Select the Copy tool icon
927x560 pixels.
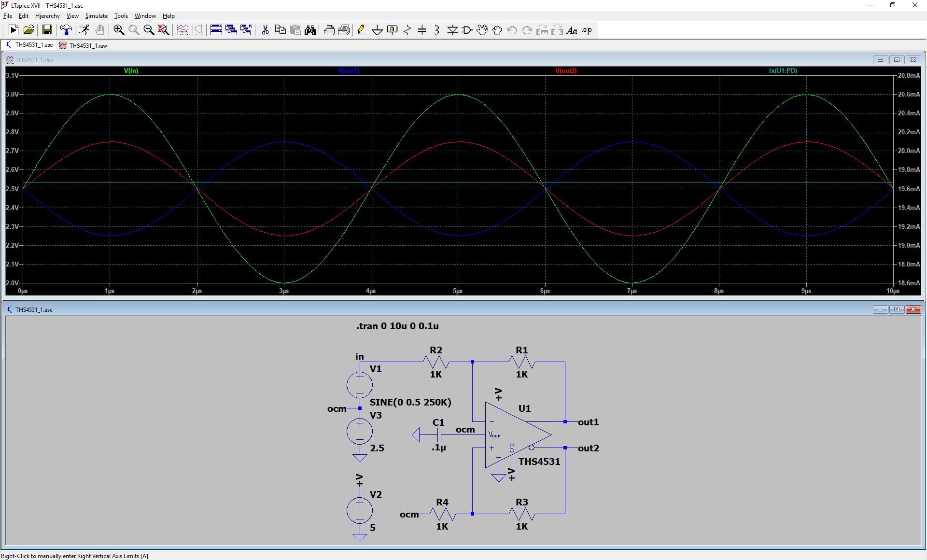click(280, 30)
